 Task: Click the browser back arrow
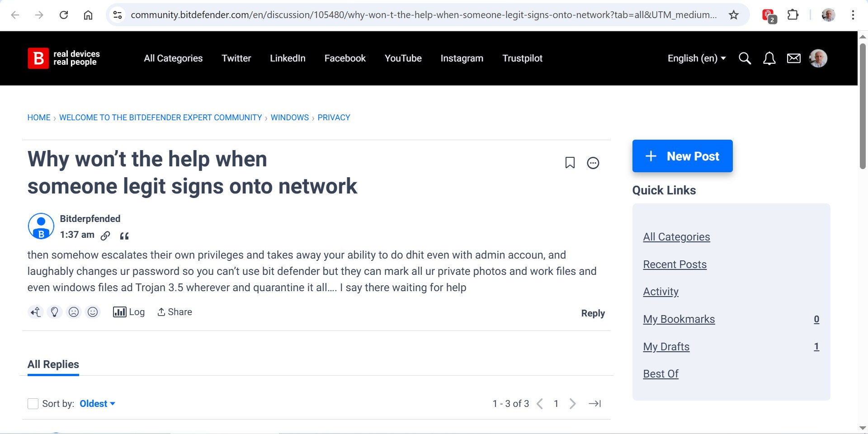[x=15, y=15]
